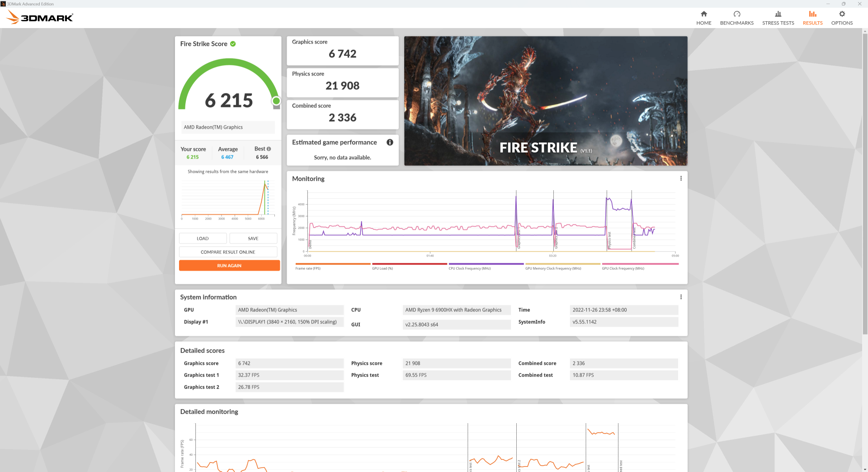Click the Time value 2022-11-26 23:58
868x472 pixels.
(x=624, y=310)
